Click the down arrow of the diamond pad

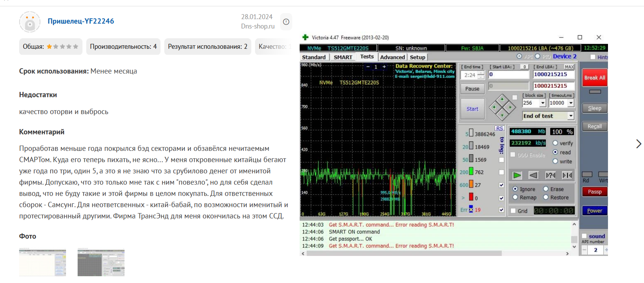coord(502,115)
